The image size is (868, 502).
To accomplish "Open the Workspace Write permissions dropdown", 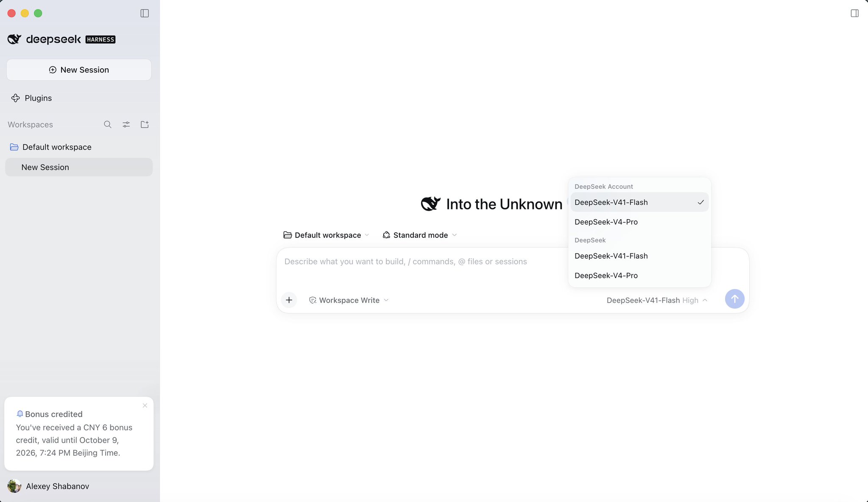I will pos(349,300).
